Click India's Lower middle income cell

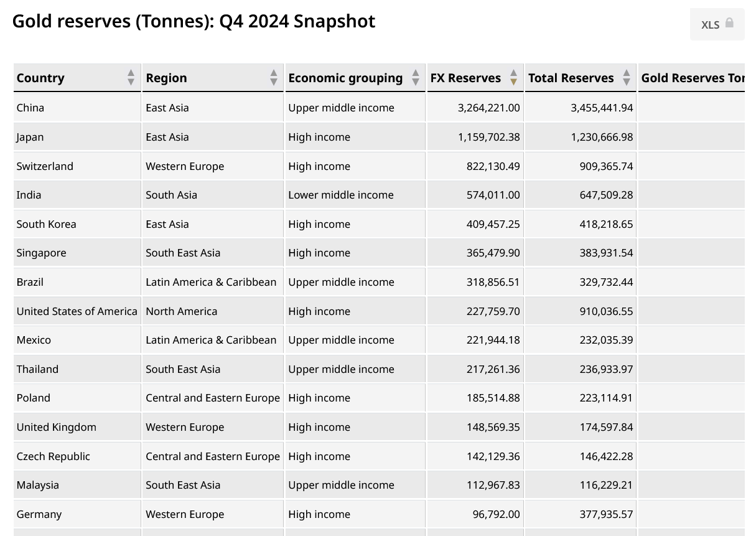coord(341,195)
